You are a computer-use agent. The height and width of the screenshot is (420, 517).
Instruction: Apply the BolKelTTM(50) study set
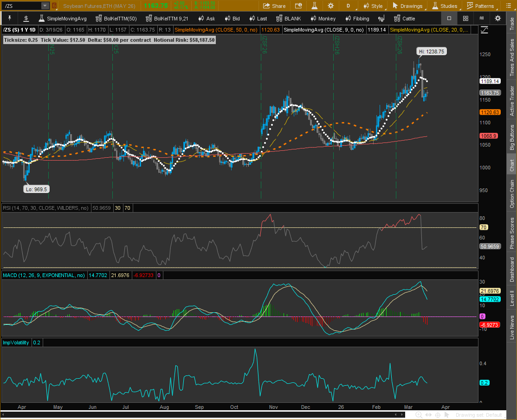(116, 19)
